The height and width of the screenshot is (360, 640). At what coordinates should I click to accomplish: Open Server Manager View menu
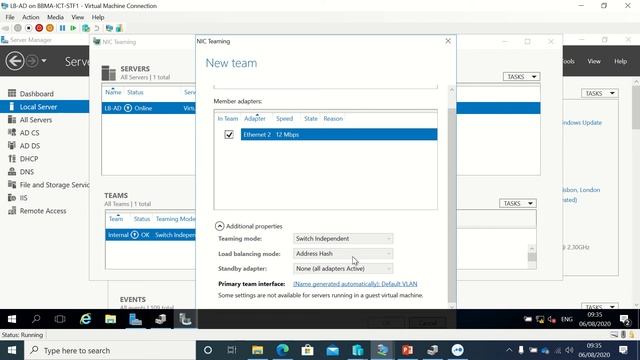(594, 61)
